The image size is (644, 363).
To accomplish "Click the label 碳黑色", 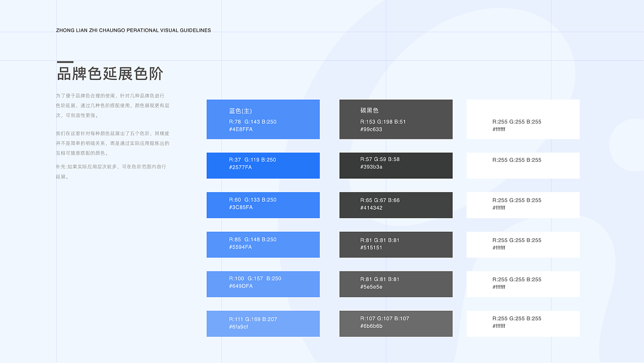I will (370, 111).
